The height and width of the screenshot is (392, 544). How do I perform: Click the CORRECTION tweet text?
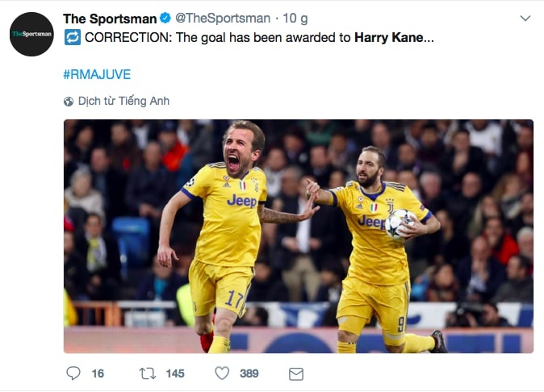218,38
